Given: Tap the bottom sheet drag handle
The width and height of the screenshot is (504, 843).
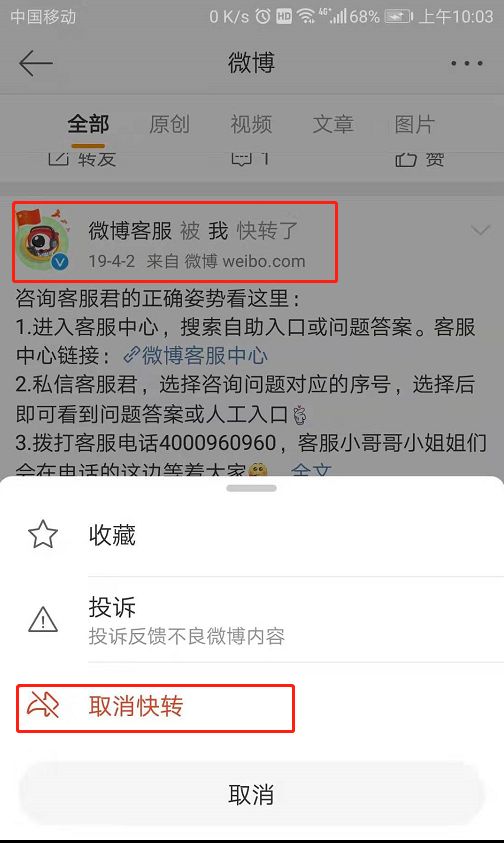Looking at the screenshot, I should (x=251, y=488).
